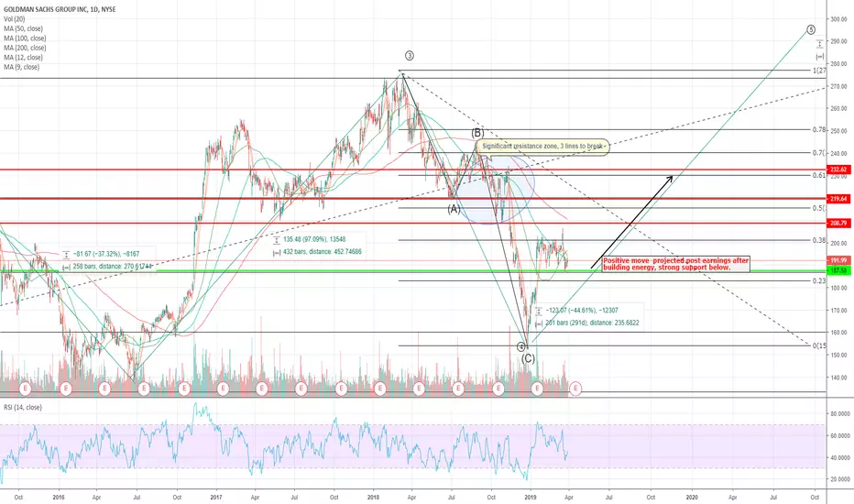Click the 0.38 Fibonacci level label
The height and width of the screenshot is (504, 854).
pos(818,240)
